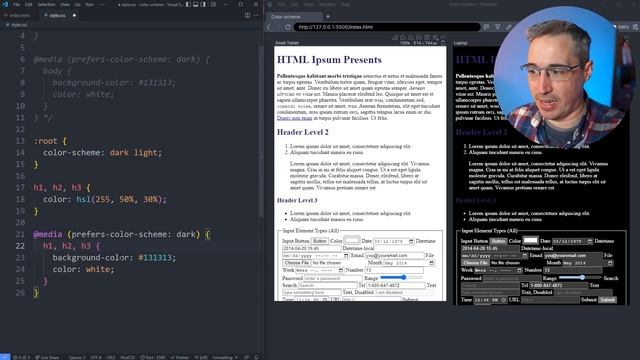Screen dimensions: 640x360
Task: Click the first icon right of the address bar
Action: 487,27
